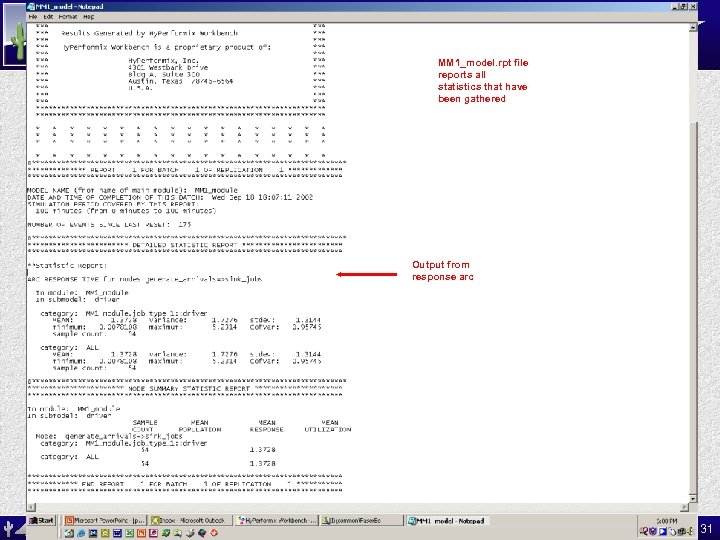Click the horizontal scrollbar right arrow
The height and width of the screenshot is (540, 720).
coord(685,507)
